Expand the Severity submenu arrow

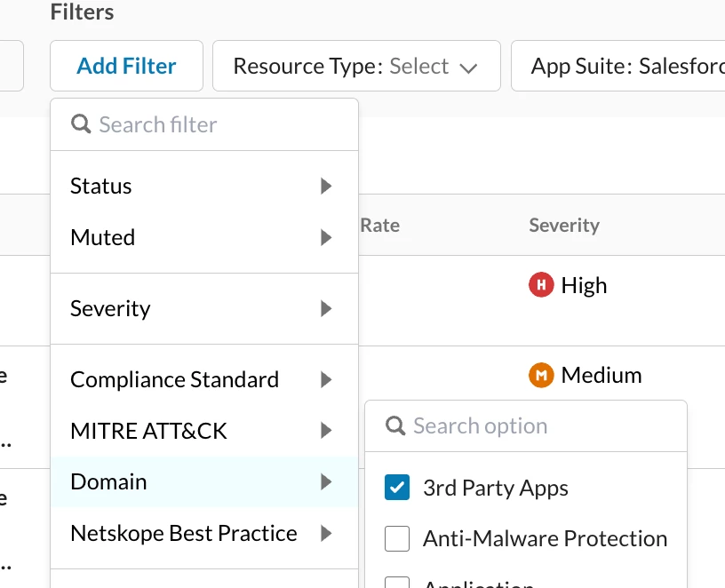click(x=326, y=308)
